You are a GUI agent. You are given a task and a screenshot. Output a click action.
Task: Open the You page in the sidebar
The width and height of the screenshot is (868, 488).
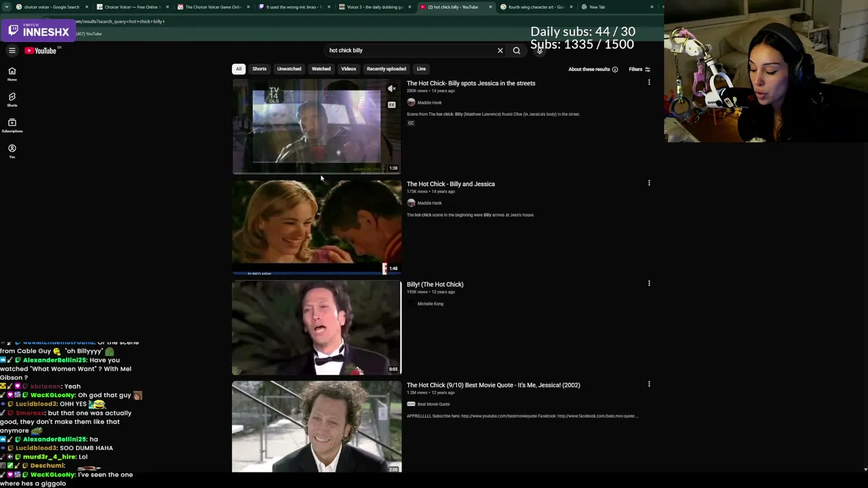pyautogui.click(x=12, y=151)
